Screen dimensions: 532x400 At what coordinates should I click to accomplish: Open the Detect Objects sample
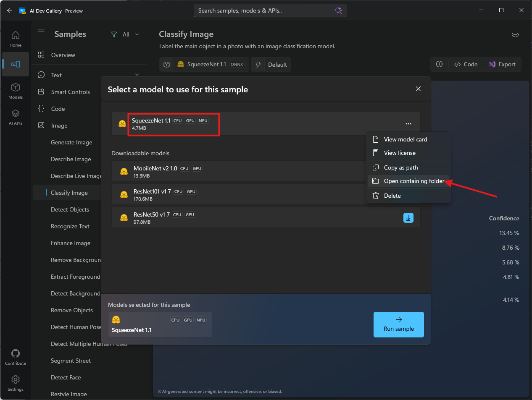[x=70, y=209]
